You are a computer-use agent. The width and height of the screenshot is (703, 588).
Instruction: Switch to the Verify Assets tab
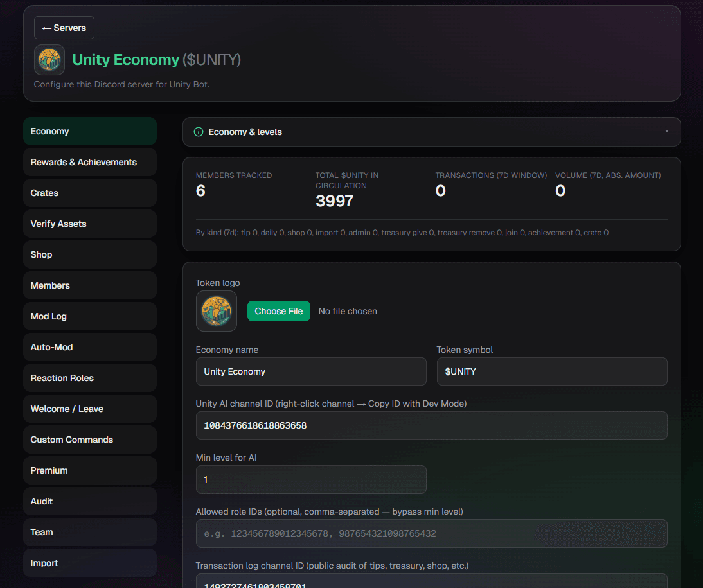[90, 224]
